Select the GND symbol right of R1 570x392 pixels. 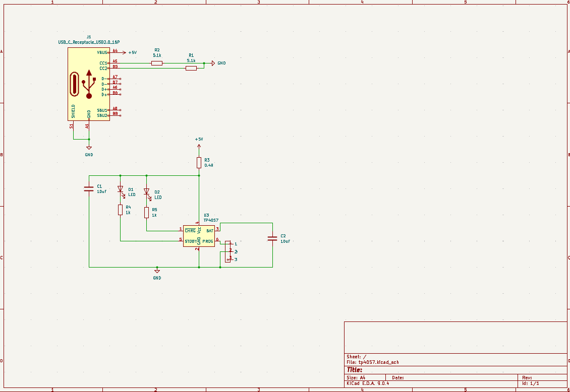coord(213,63)
